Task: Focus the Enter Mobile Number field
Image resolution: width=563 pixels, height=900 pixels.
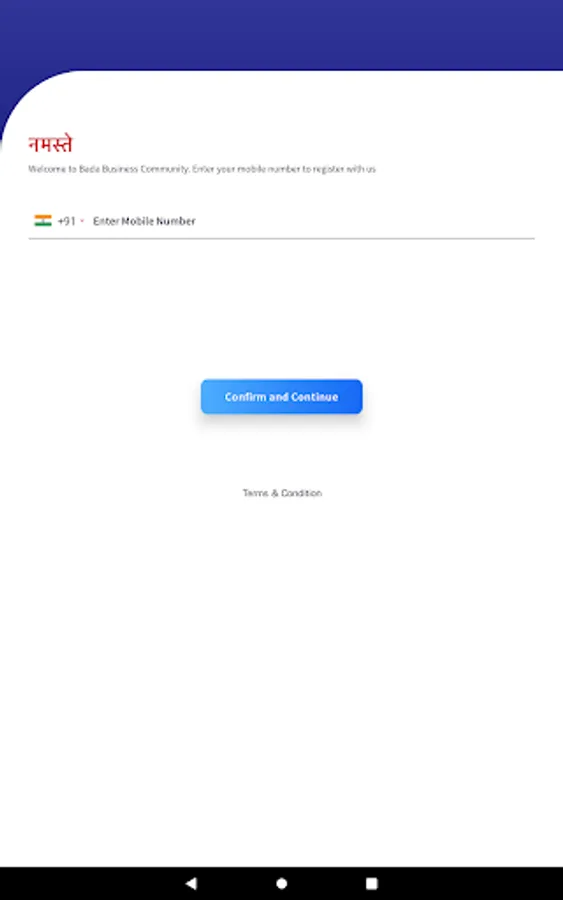Action: point(313,221)
